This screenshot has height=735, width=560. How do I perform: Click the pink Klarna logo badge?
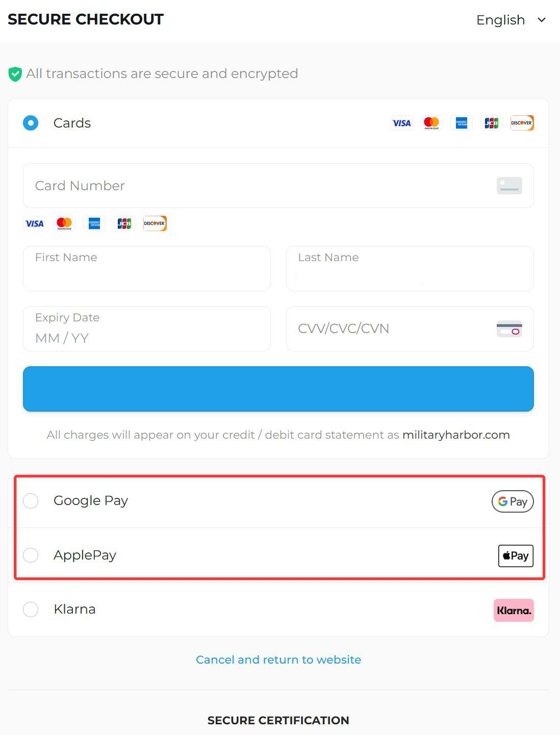514,610
